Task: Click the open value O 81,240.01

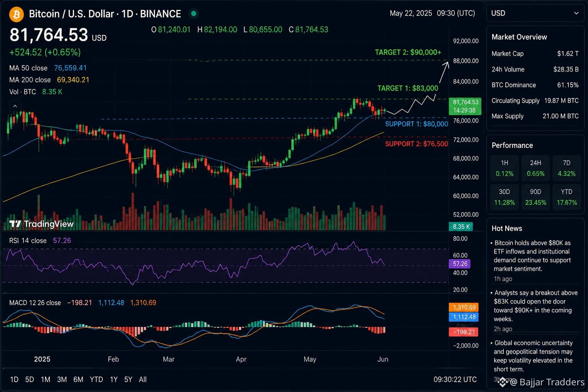Action: pos(171,29)
